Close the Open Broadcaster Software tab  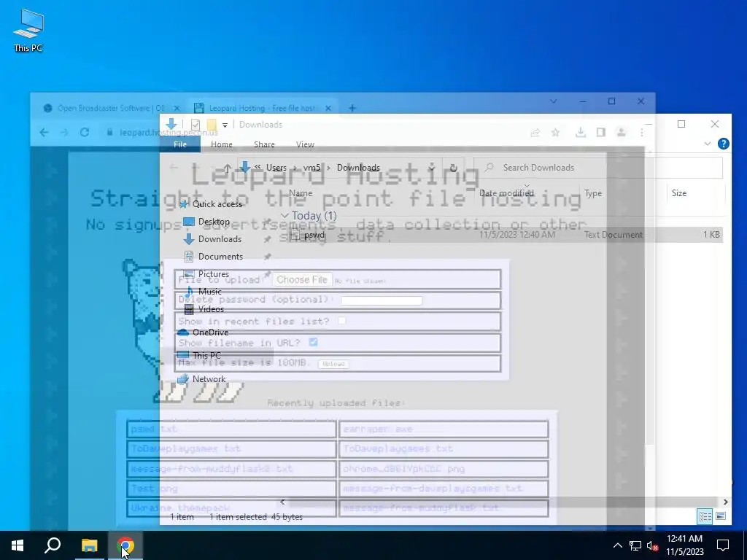(177, 108)
